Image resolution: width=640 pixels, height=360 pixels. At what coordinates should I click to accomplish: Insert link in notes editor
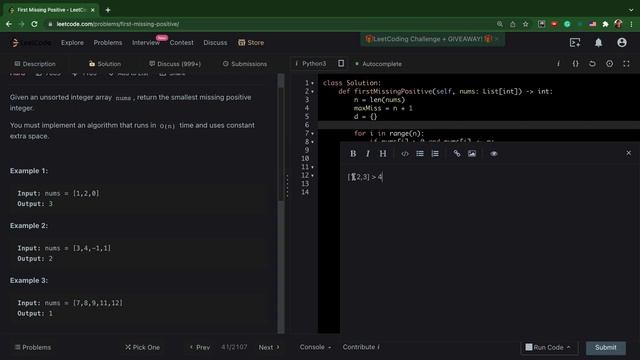tap(457, 153)
